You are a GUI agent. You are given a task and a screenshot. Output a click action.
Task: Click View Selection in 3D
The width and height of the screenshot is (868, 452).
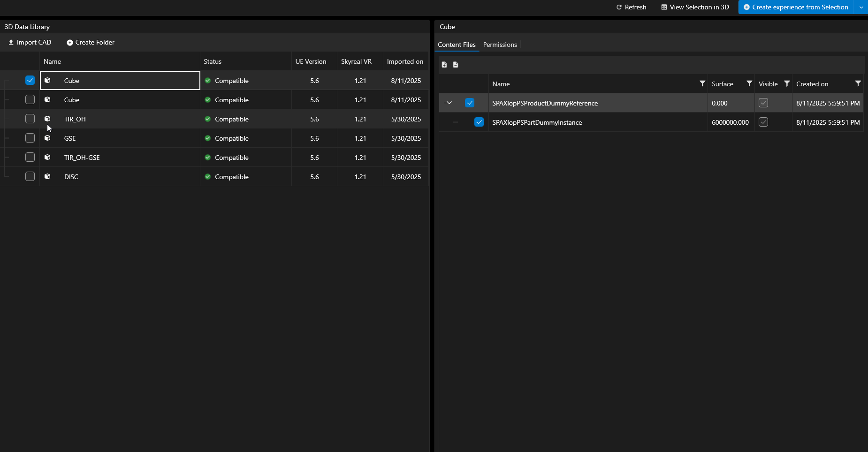[695, 7]
